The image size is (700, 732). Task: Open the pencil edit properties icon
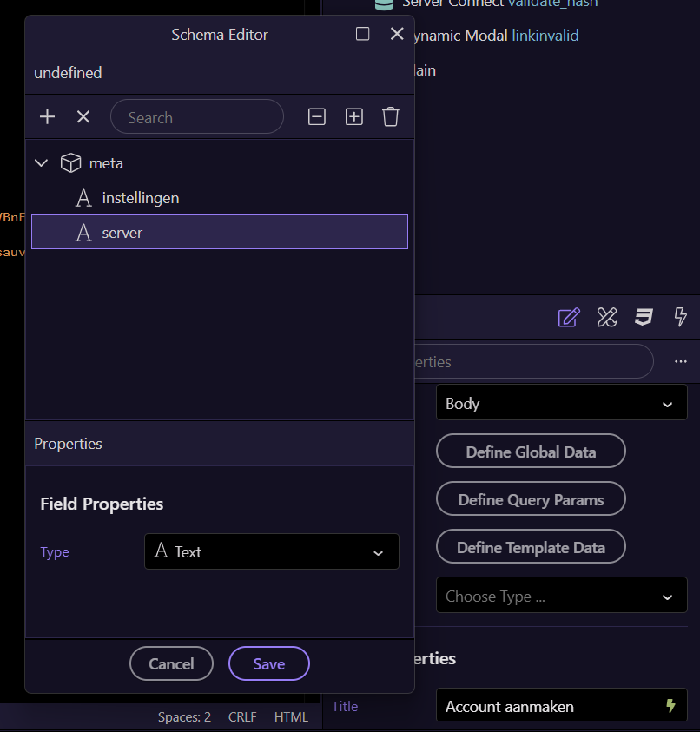click(x=568, y=317)
